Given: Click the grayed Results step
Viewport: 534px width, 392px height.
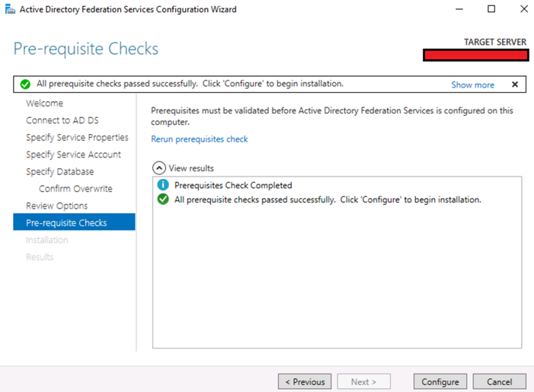Looking at the screenshot, I should (40, 257).
